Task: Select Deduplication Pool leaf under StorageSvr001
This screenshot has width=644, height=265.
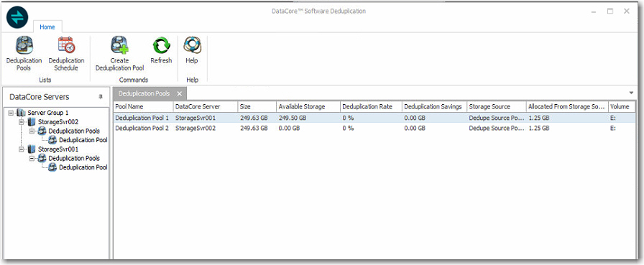Action: (83, 167)
